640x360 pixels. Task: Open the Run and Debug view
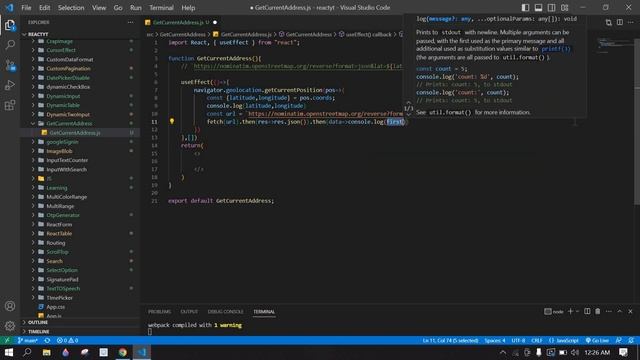click(10, 85)
